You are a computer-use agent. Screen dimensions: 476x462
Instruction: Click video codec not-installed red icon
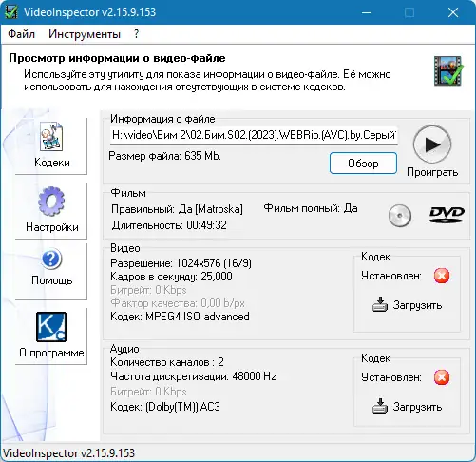click(x=442, y=276)
